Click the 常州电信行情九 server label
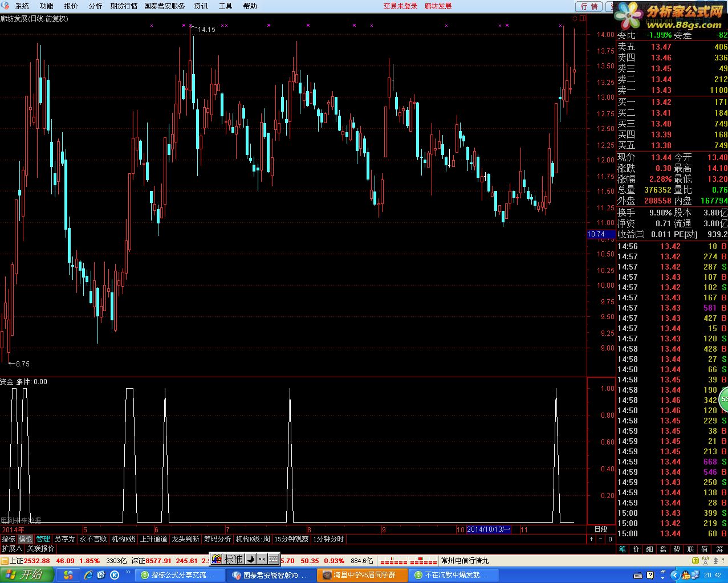 click(x=465, y=561)
